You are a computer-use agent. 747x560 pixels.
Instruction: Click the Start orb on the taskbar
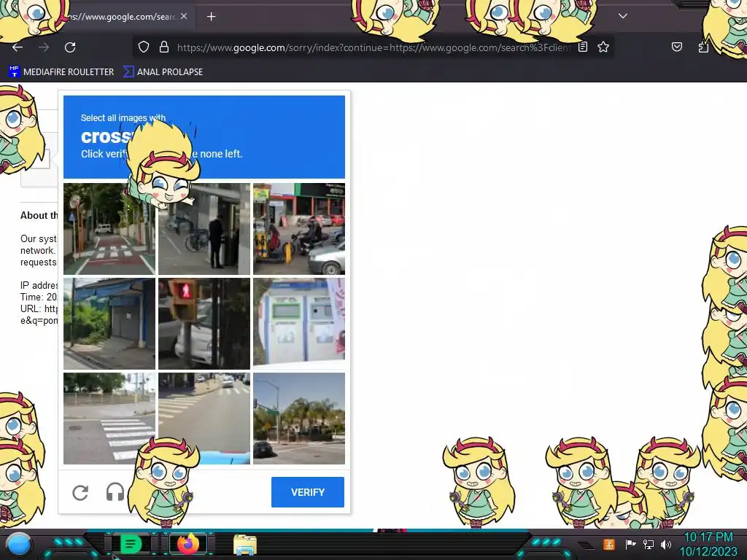tap(18, 544)
